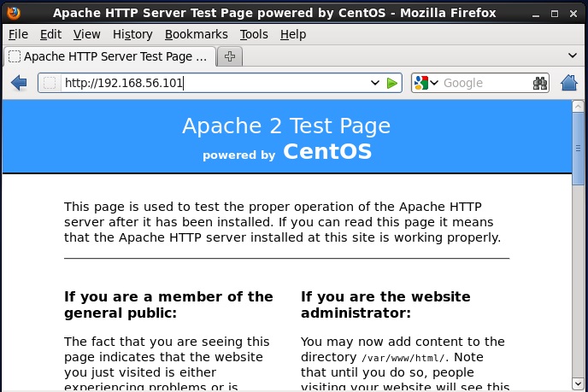
Task: Open the Edit menu
Action: (50, 34)
